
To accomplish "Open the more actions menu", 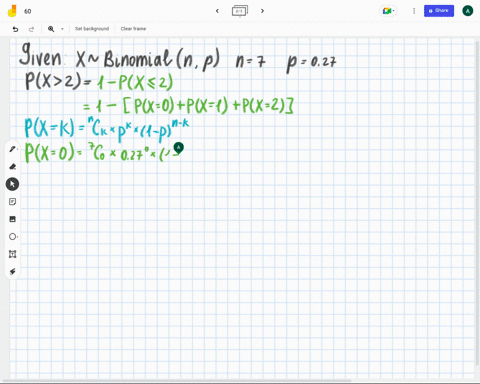I will tap(414, 11).
